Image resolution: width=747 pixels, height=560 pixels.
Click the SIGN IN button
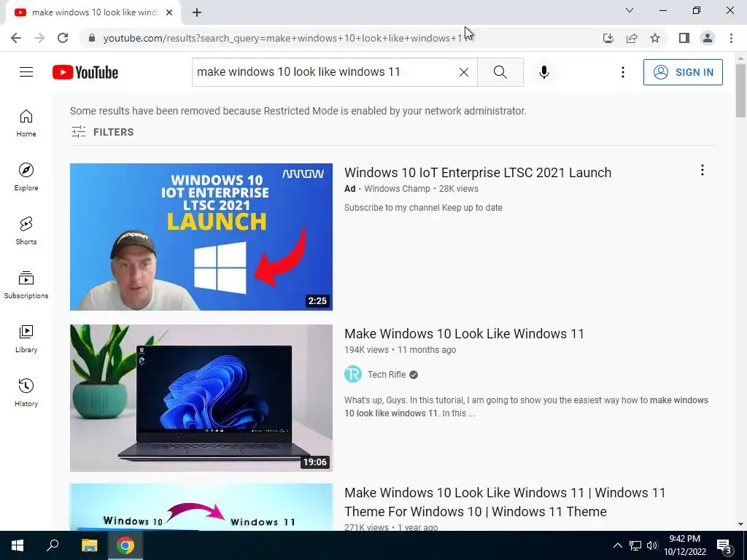pos(683,72)
